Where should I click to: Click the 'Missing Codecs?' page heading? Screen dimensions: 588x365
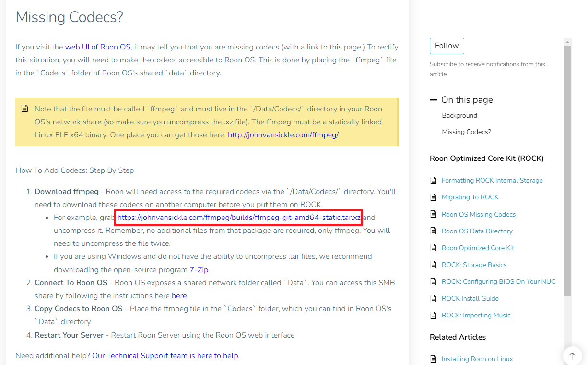[x=70, y=17]
